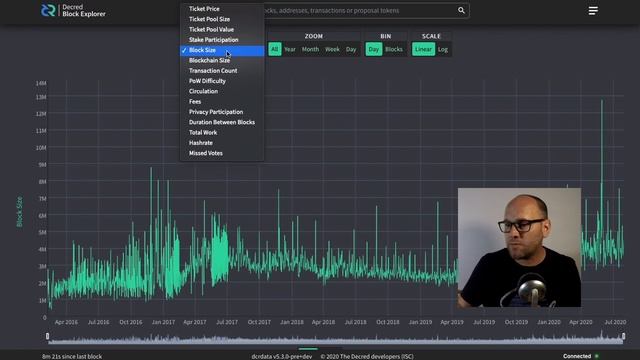This screenshot has height=360, width=640.
Task: Set bin to Day
Action: (373, 49)
